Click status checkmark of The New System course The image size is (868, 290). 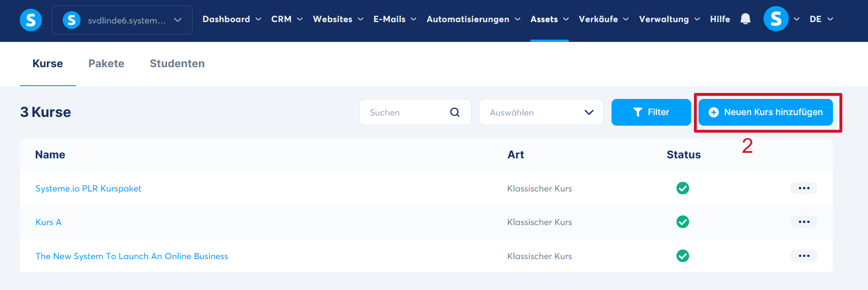[683, 256]
